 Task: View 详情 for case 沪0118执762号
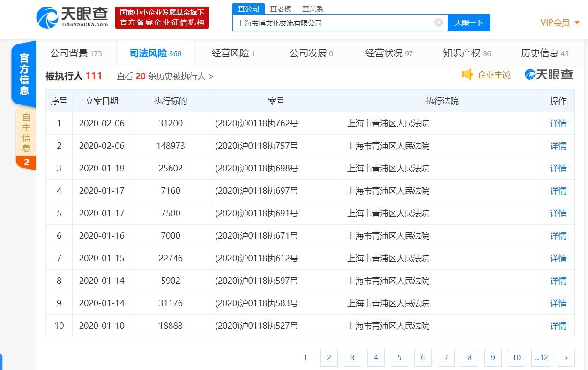pyautogui.click(x=558, y=124)
